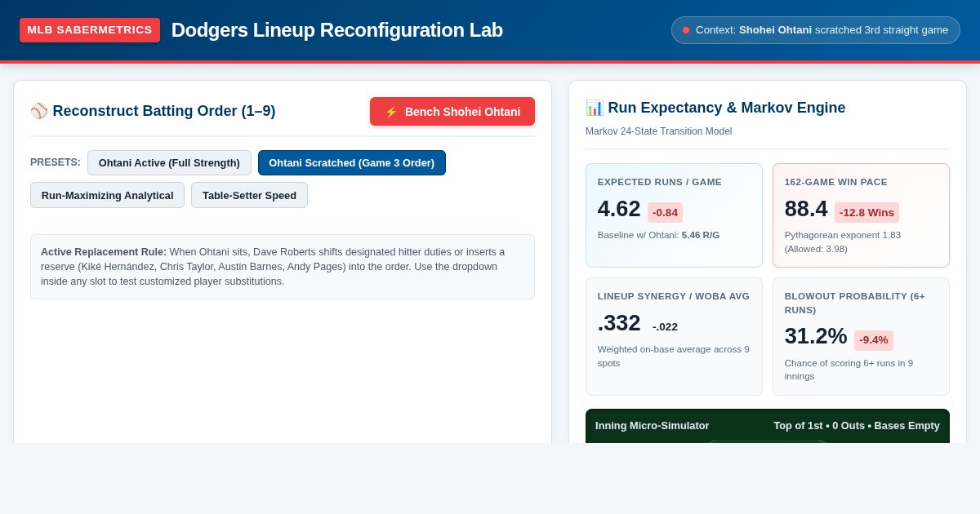Click the -12.8 Wins badge
This screenshot has width=980, height=514.
click(866, 213)
